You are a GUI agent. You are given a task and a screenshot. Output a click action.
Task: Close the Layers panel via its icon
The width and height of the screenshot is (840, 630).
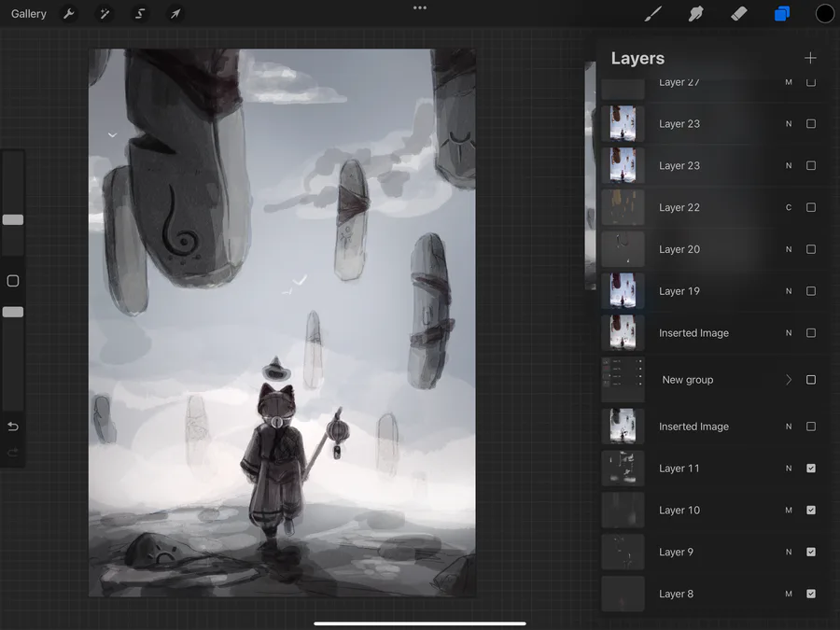click(781, 14)
